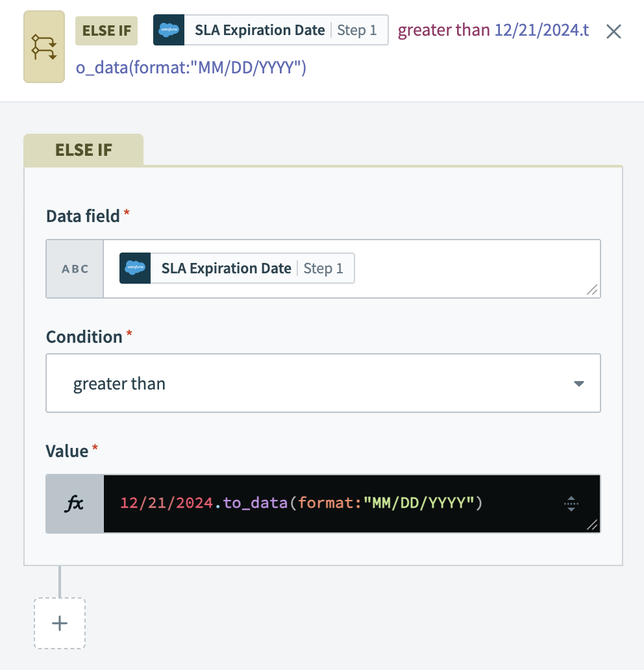Screen dimensions: 644x670
Task: Click the expand icon in Value formula field
Action: click(571, 504)
